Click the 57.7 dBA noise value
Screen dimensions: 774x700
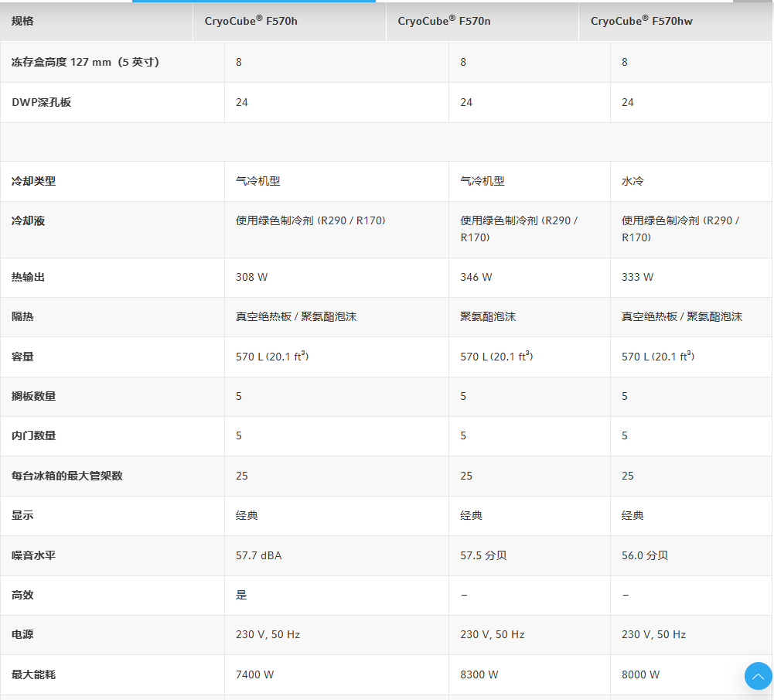coord(259,555)
